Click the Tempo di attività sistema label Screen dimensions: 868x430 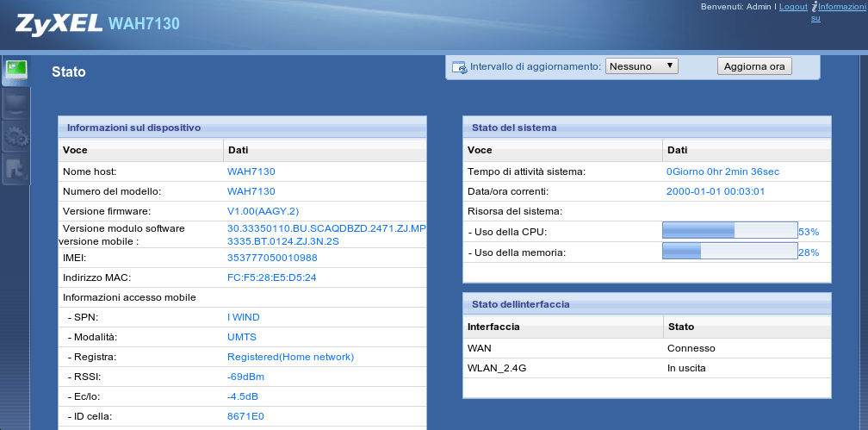(526, 171)
